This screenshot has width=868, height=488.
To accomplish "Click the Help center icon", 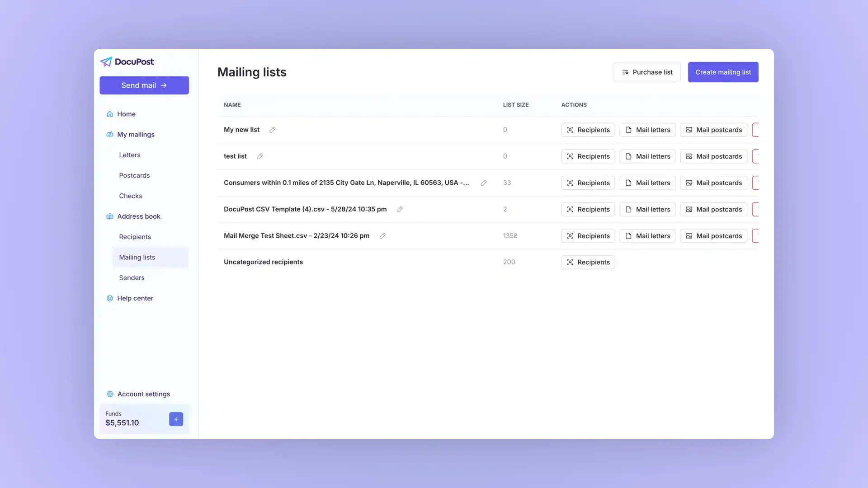I will [x=109, y=298].
